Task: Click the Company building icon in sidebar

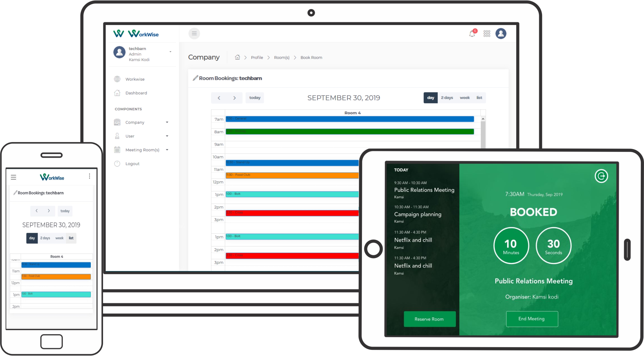Action: click(117, 122)
